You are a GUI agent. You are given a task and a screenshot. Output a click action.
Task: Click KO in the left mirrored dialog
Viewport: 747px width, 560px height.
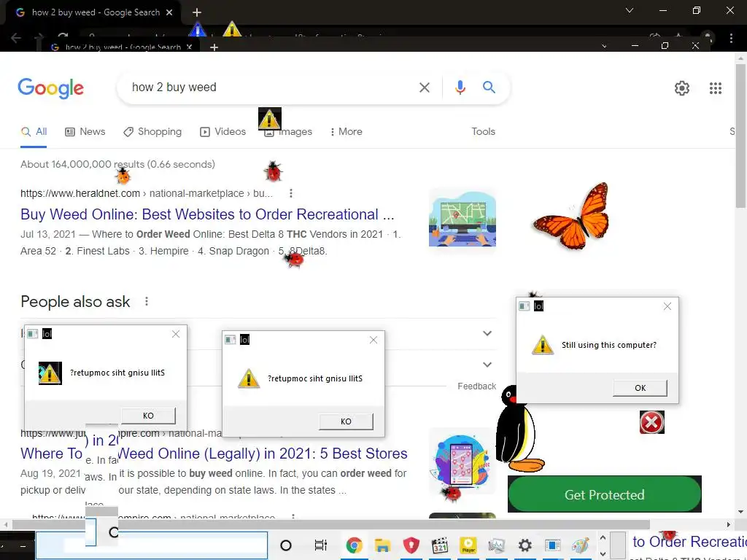(x=148, y=415)
